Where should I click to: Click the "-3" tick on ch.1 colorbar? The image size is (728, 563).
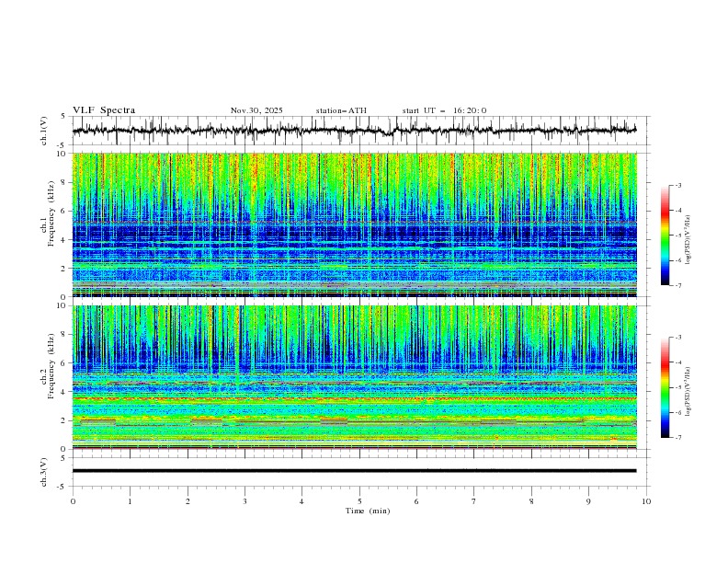(677, 185)
